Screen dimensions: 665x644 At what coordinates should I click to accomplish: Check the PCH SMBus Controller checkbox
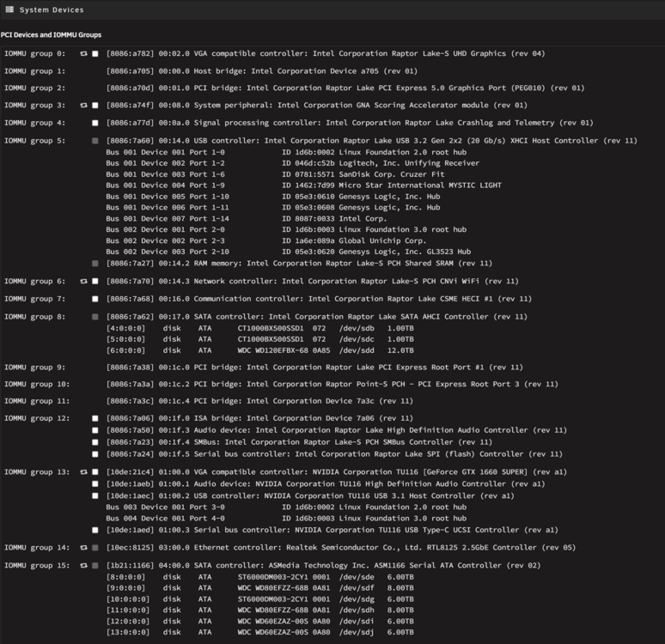[95, 442]
